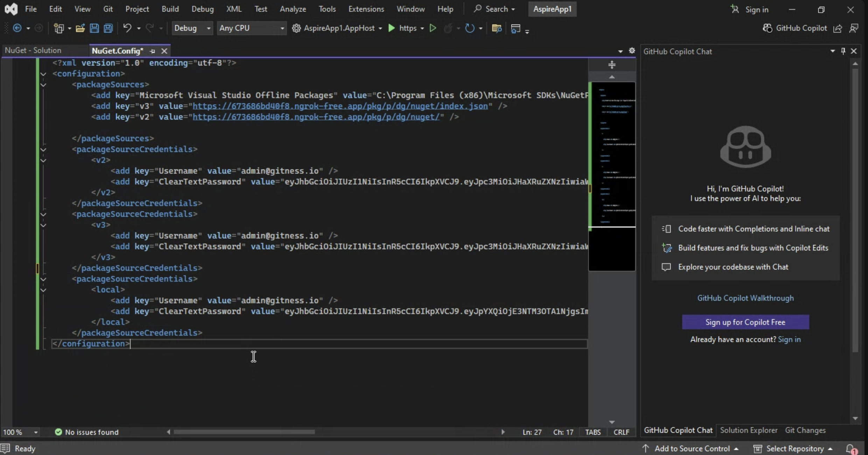Image resolution: width=868 pixels, height=455 pixels.
Task: Select the Save All toolbar icon
Action: 108,28
